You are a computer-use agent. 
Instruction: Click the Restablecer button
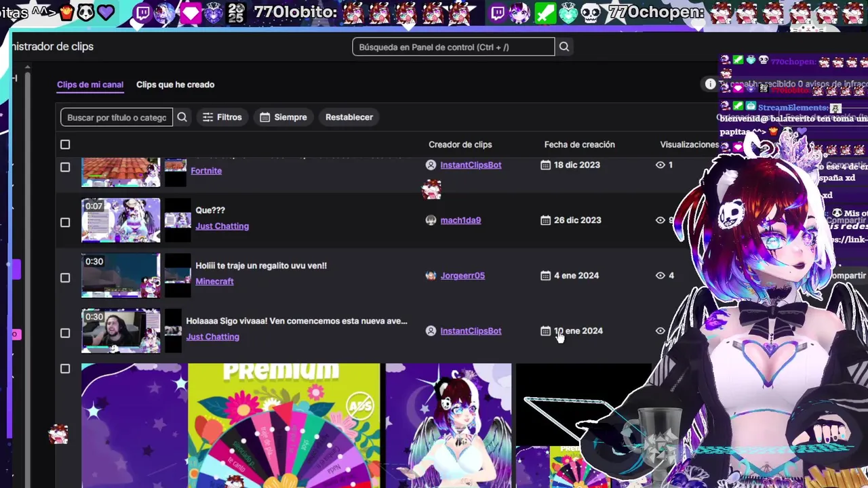349,117
